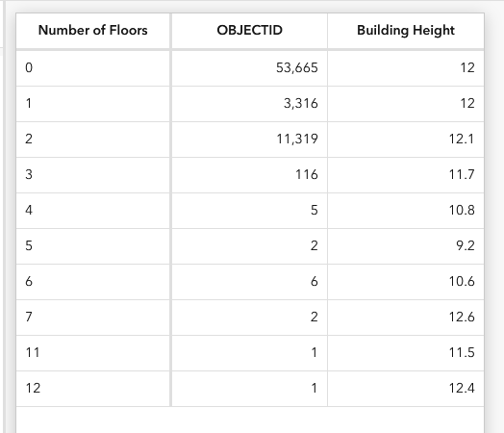This screenshot has height=433, width=504.
Task: Select the row with 2 floors
Action: 250,140
